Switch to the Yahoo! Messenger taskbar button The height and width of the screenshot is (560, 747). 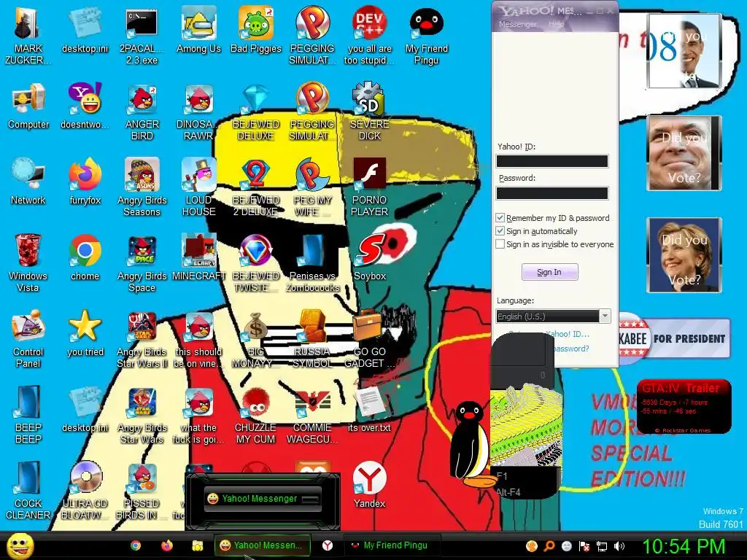pyautogui.click(x=262, y=545)
